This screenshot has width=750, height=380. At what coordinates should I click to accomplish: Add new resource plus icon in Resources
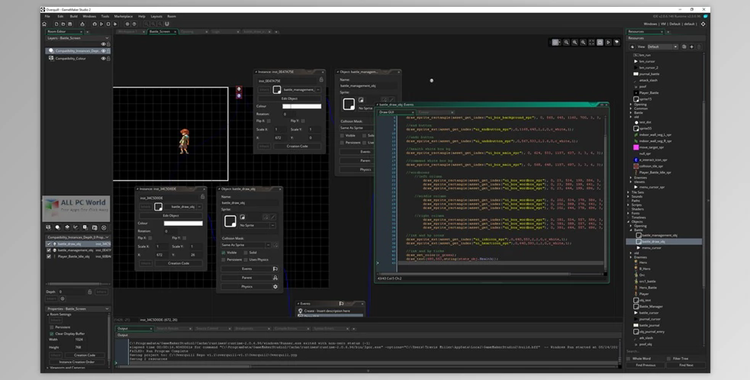[692, 47]
